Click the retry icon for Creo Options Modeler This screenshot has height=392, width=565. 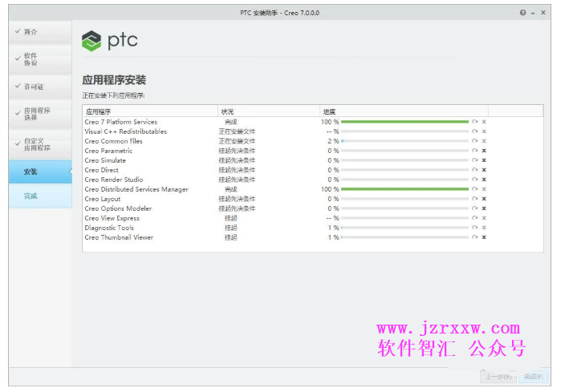475,208
